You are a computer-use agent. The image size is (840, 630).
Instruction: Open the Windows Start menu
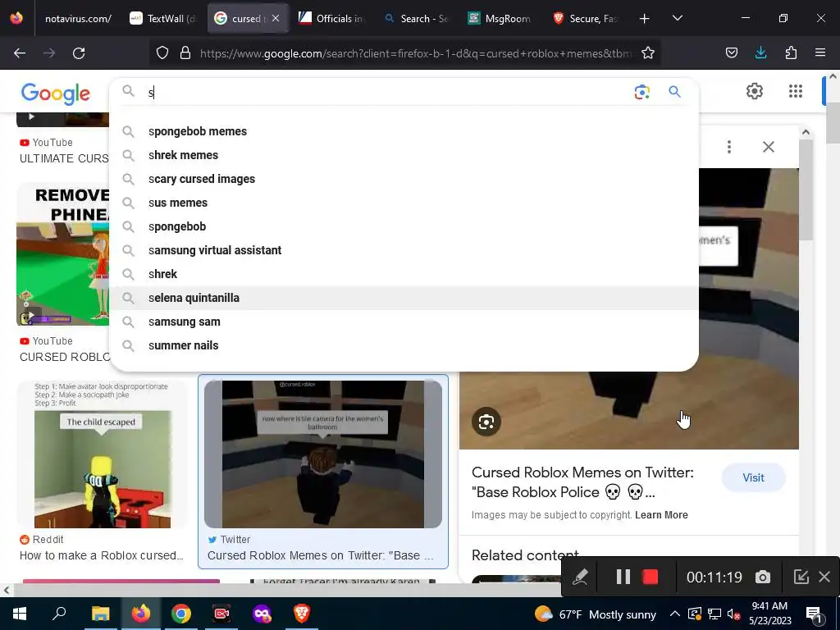pyautogui.click(x=20, y=614)
